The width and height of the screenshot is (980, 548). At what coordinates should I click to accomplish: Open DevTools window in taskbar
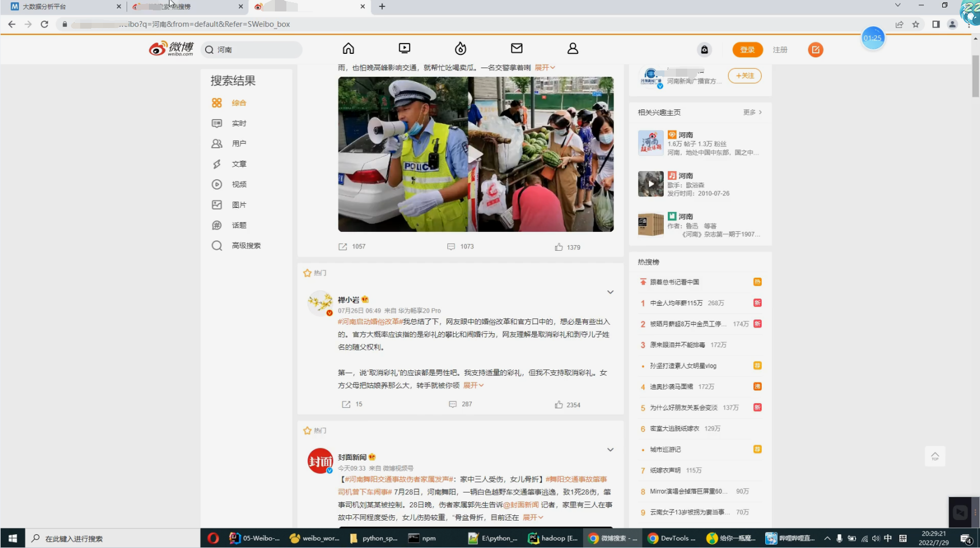click(x=671, y=538)
